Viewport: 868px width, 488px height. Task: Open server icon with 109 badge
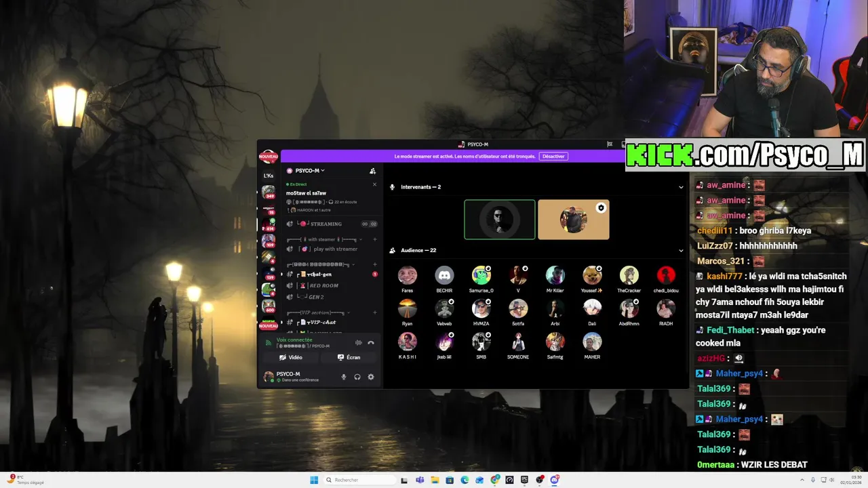tap(269, 240)
